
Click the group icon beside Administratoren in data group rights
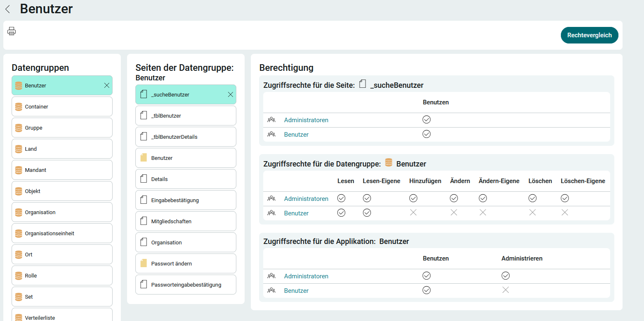[272, 198]
